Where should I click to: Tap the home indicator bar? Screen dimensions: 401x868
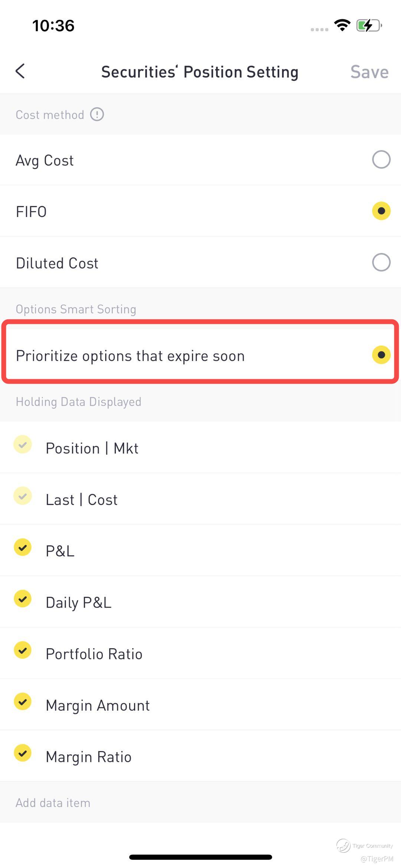click(x=200, y=857)
